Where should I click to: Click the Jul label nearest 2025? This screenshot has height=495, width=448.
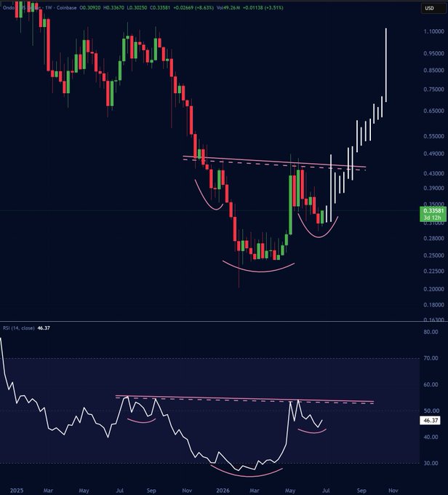tap(119, 491)
